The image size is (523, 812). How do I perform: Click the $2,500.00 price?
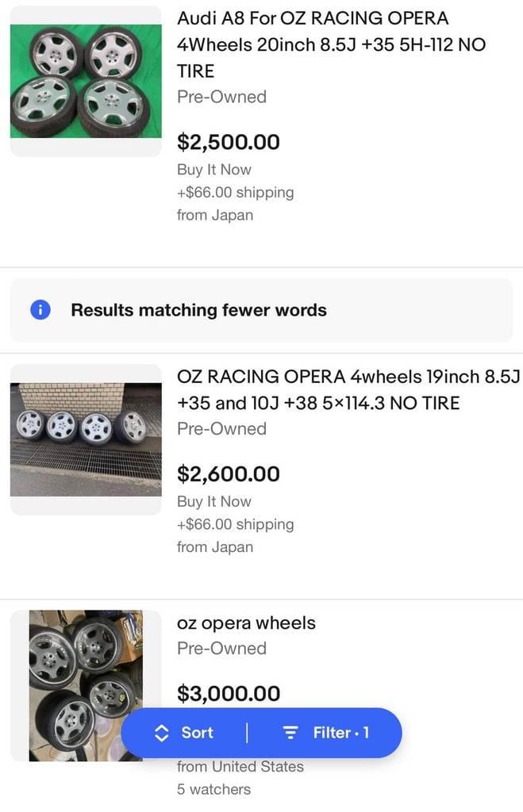pyautogui.click(x=228, y=142)
